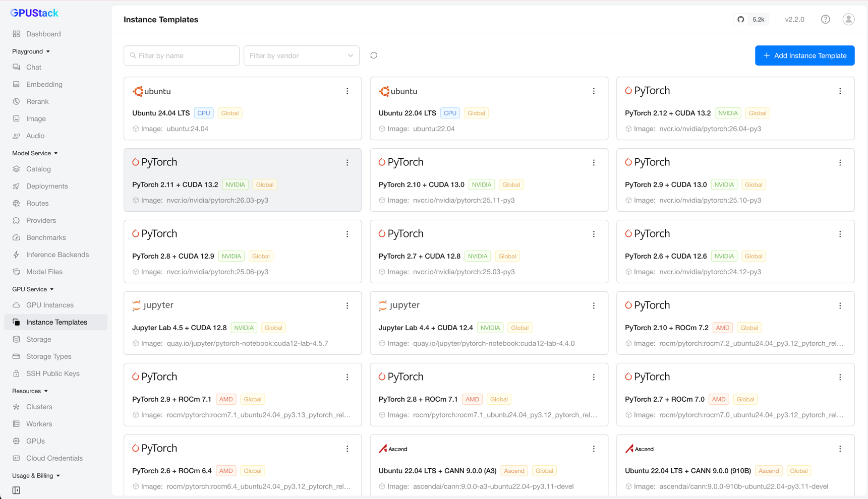Open options menu for Ubuntu 22.04 LTS card

click(x=594, y=91)
